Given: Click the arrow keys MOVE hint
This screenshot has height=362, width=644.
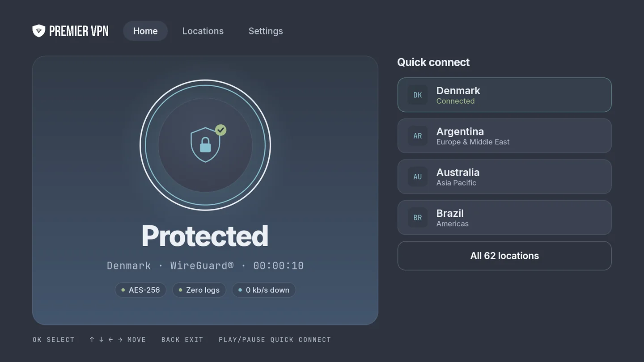Looking at the screenshot, I should click(x=118, y=340).
